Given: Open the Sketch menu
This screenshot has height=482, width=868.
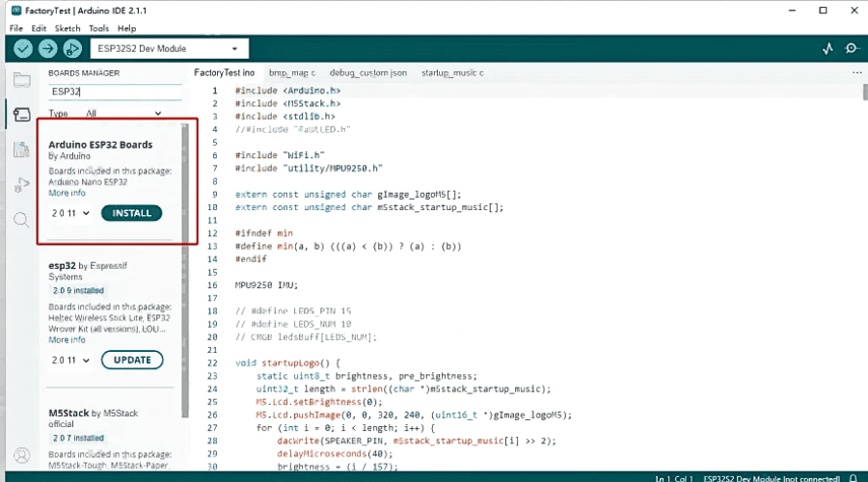Looking at the screenshot, I should pyautogui.click(x=68, y=28).
